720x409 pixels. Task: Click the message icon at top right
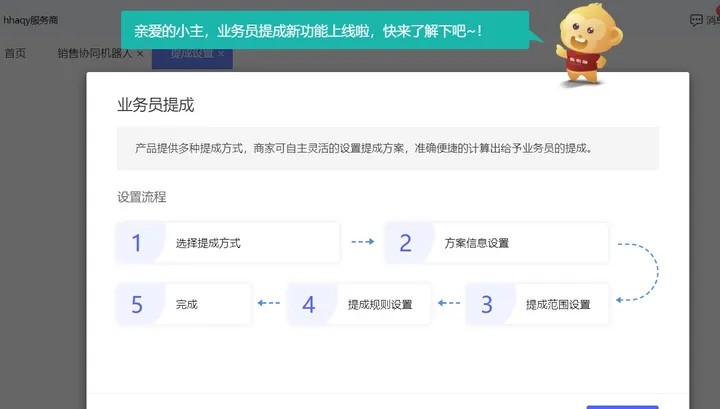coord(697,19)
